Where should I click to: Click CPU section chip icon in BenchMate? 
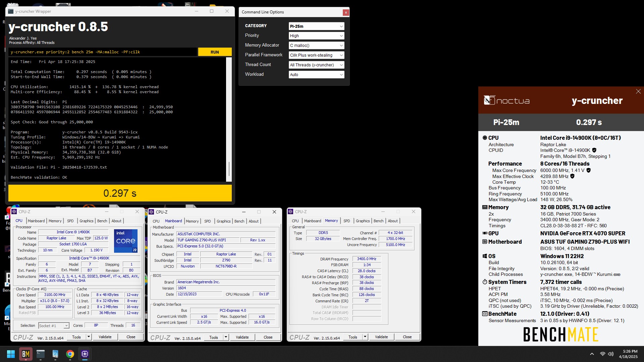pyautogui.click(x=485, y=138)
